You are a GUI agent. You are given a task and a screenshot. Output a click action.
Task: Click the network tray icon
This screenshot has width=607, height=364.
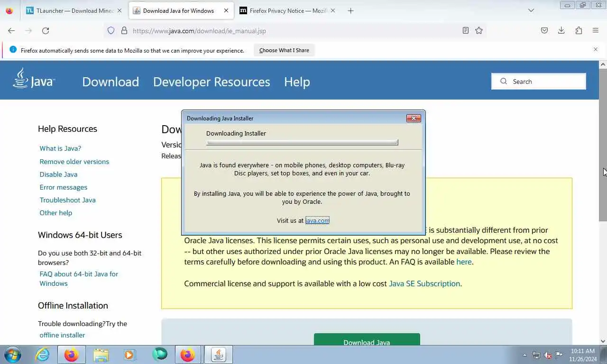click(x=536, y=355)
